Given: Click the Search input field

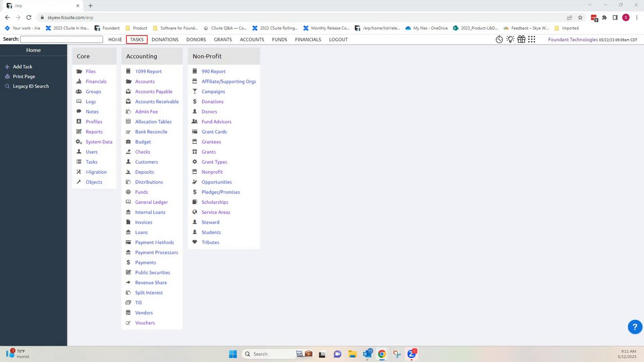Looking at the screenshot, I should click(61, 39).
